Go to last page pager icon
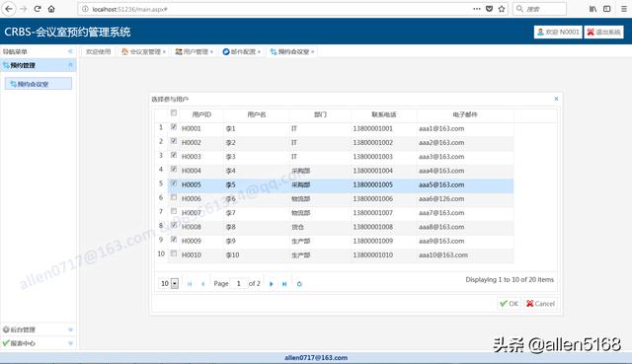Viewport: 632px width, 364px height. [x=284, y=284]
